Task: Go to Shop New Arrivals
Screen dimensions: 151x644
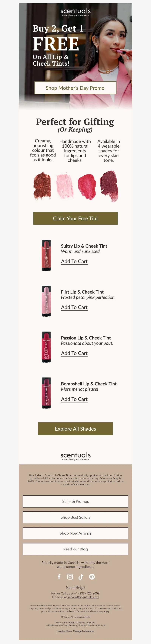Action: click(75, 533)
